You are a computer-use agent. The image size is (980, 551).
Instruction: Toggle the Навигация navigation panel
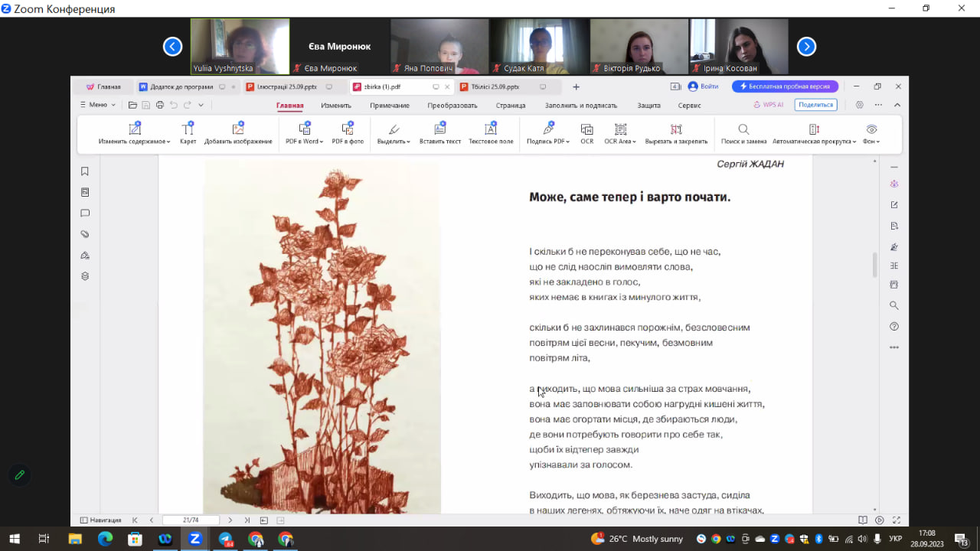(x=101, y=520)
